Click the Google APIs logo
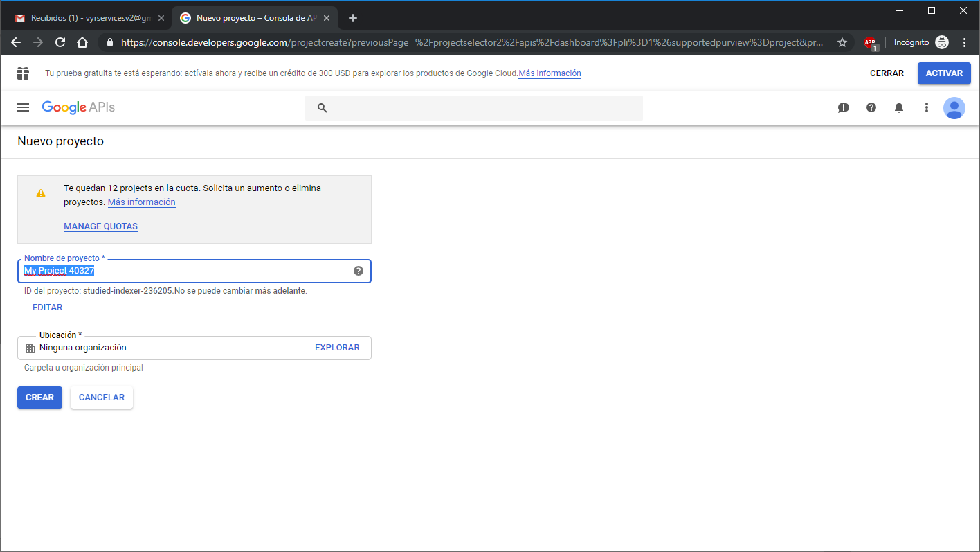The height and width of the screenshot is (552, 980). pyautogui.click(x=78, y=107)
